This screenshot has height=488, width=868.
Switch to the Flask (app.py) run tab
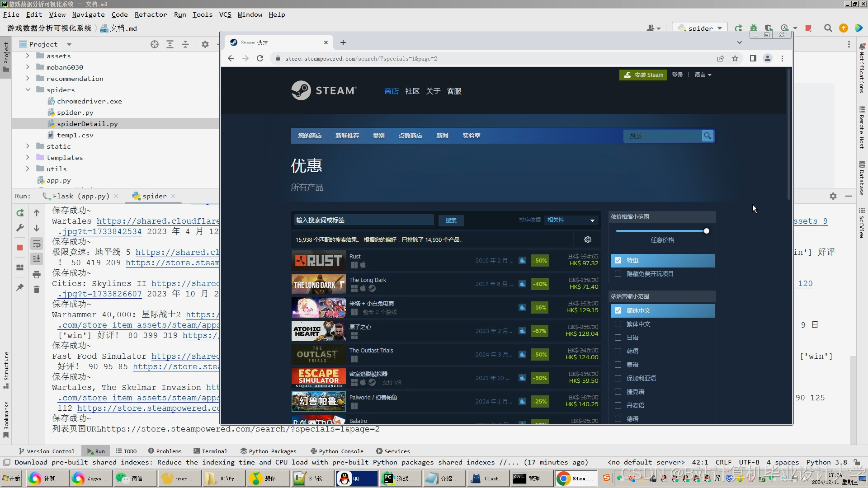pos(80,196)
